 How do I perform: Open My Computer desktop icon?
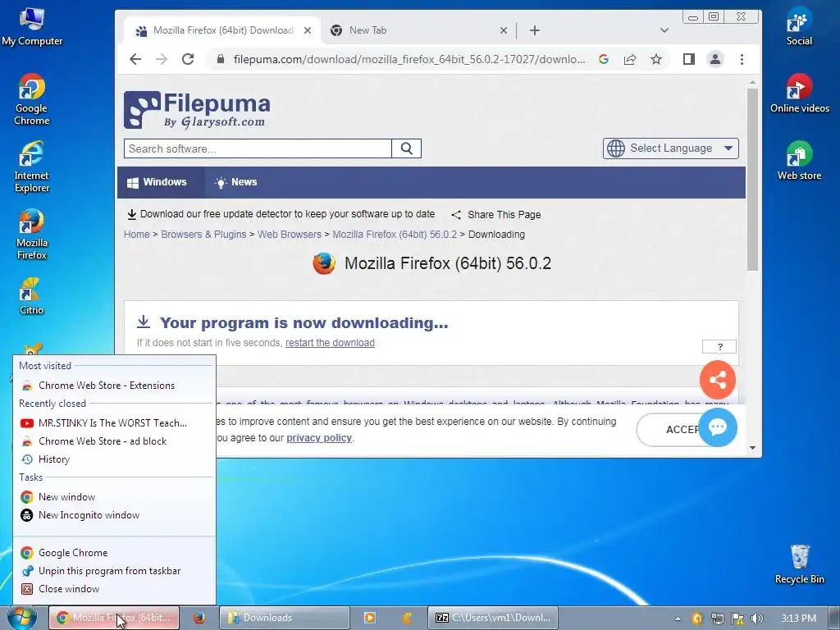[32, 27]
